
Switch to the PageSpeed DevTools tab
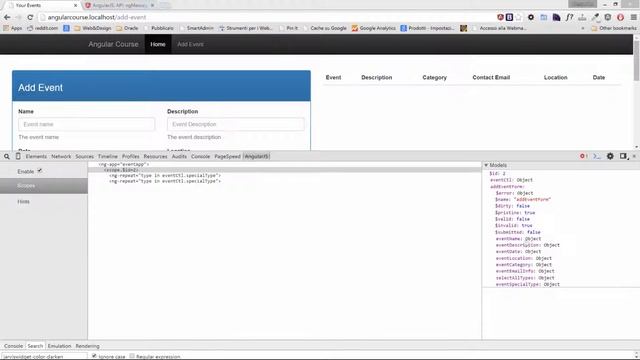227,156
